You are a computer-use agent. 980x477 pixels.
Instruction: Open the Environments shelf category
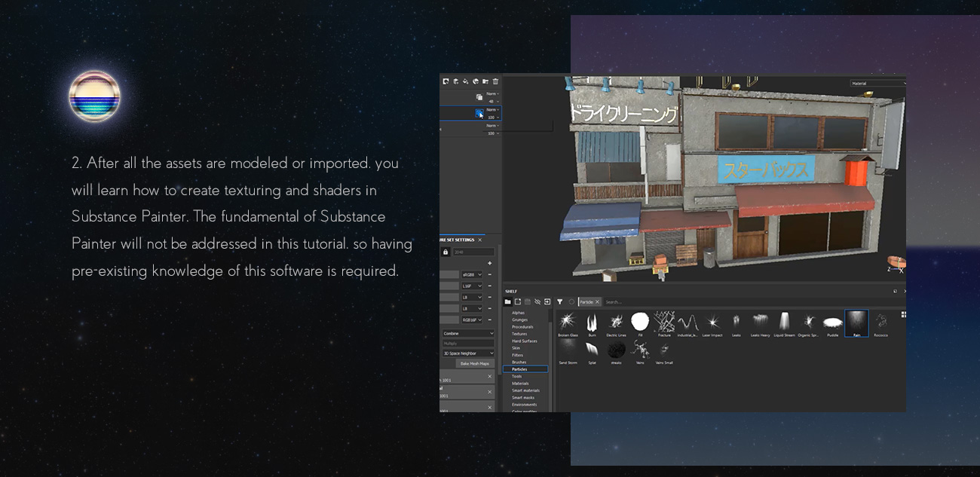point(525,405)
